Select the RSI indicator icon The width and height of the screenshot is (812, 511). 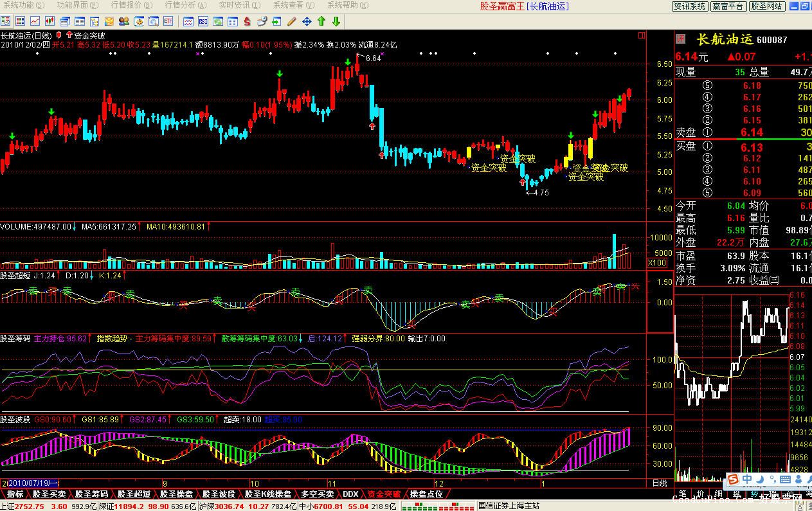[203, 21]
